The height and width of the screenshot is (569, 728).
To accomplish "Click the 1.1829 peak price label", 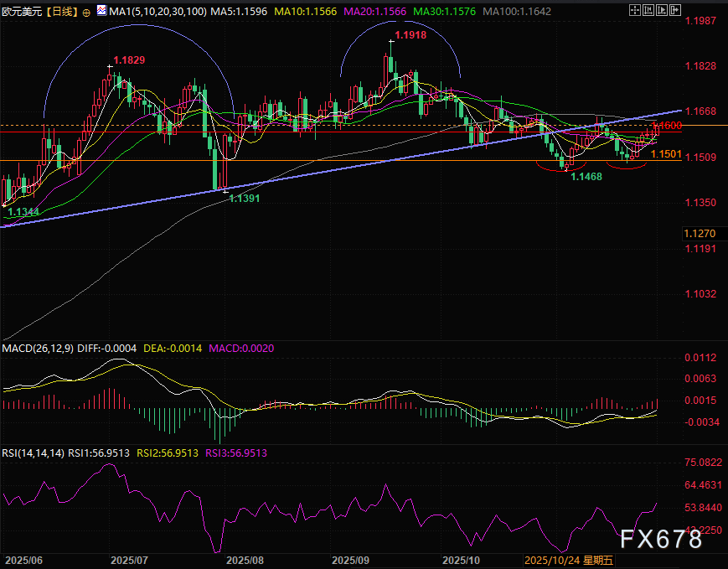I will coord(128,60).
